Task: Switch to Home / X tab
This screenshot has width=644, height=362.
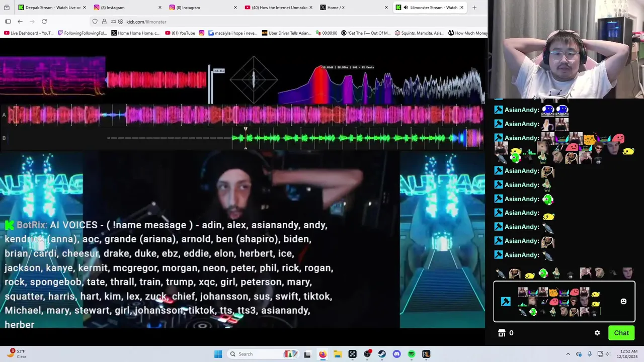Action: point(354,8)
